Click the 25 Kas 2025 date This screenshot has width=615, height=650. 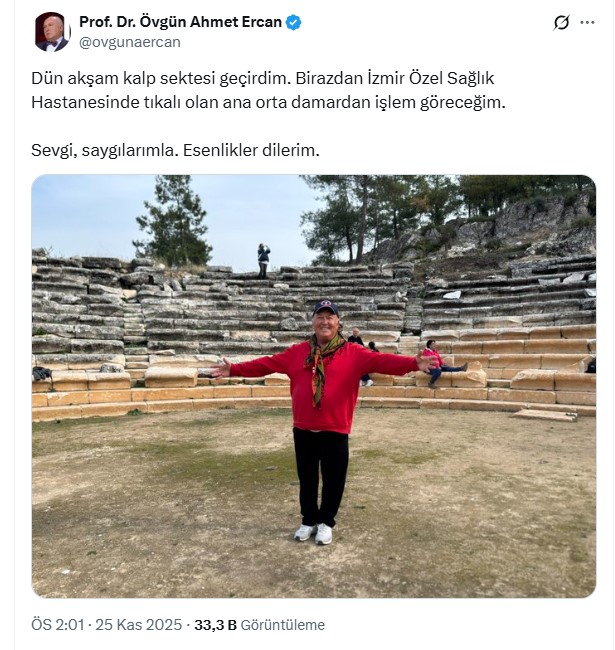140,625
